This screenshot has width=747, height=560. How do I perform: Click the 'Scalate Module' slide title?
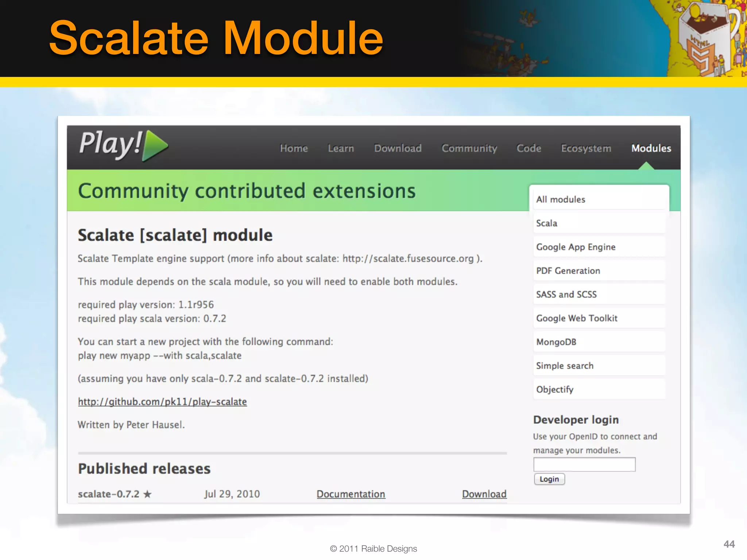(x=216, y=38)
